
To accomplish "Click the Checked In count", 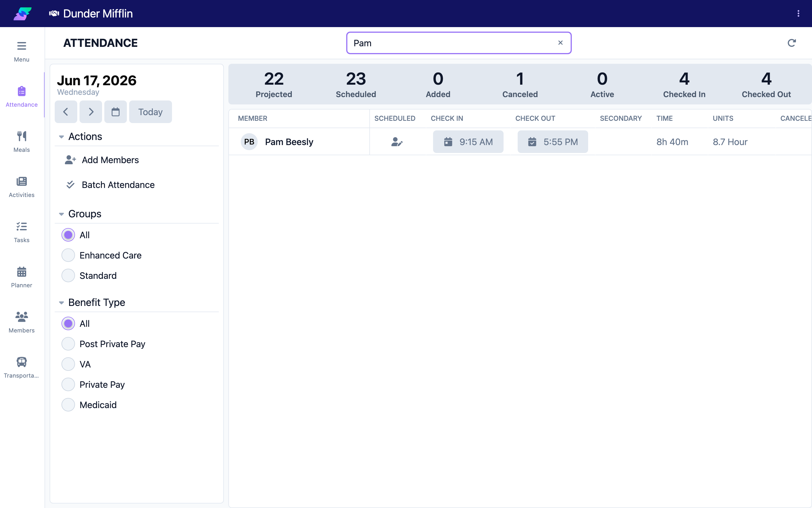I will coord(684,84).
